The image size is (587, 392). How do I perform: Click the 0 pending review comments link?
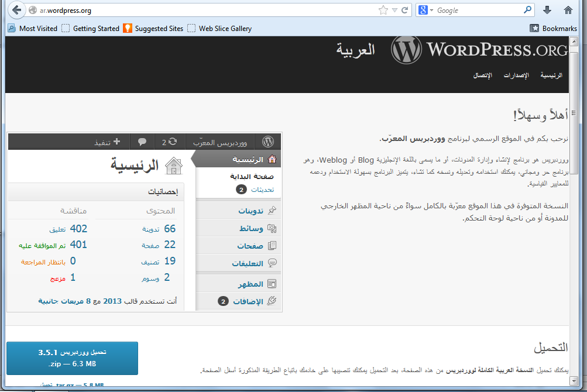[49, 262]
